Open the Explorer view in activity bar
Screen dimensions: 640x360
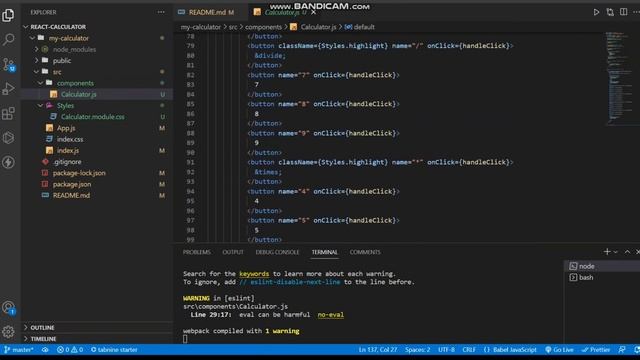(x=8, y=16)
